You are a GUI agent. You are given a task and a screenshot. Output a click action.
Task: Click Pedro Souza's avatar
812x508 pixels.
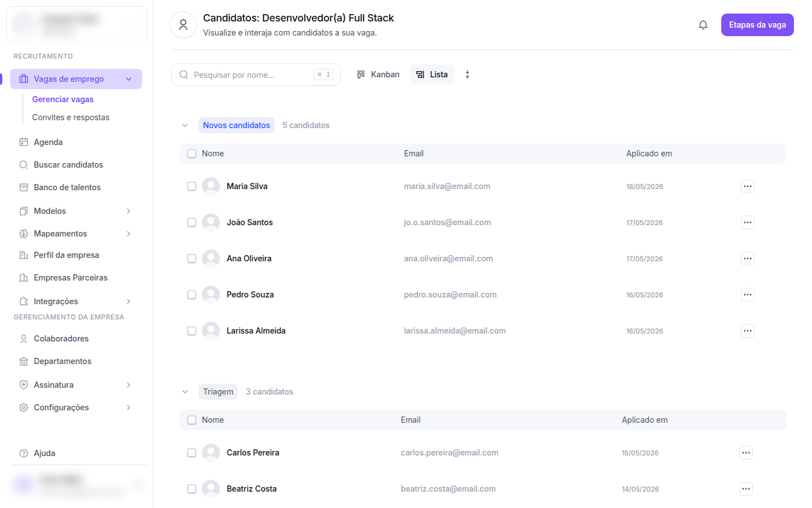pos(211,295)
